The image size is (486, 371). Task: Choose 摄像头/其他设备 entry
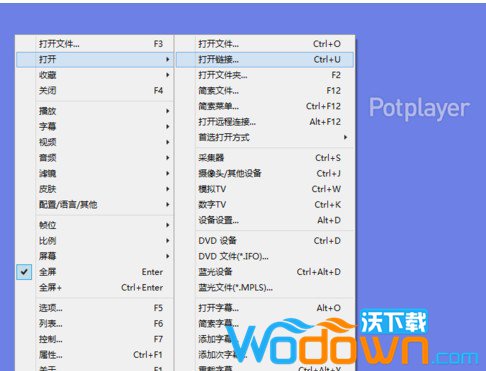[x=265, y=173]
